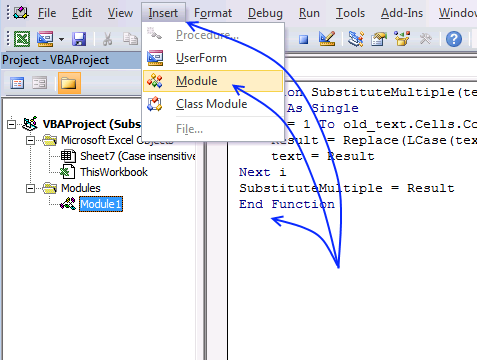Image resolution: width=477 pixels, height=360 pixels.
Task: Choose Class Module from the Insert menu
Action: coord(213,104)
